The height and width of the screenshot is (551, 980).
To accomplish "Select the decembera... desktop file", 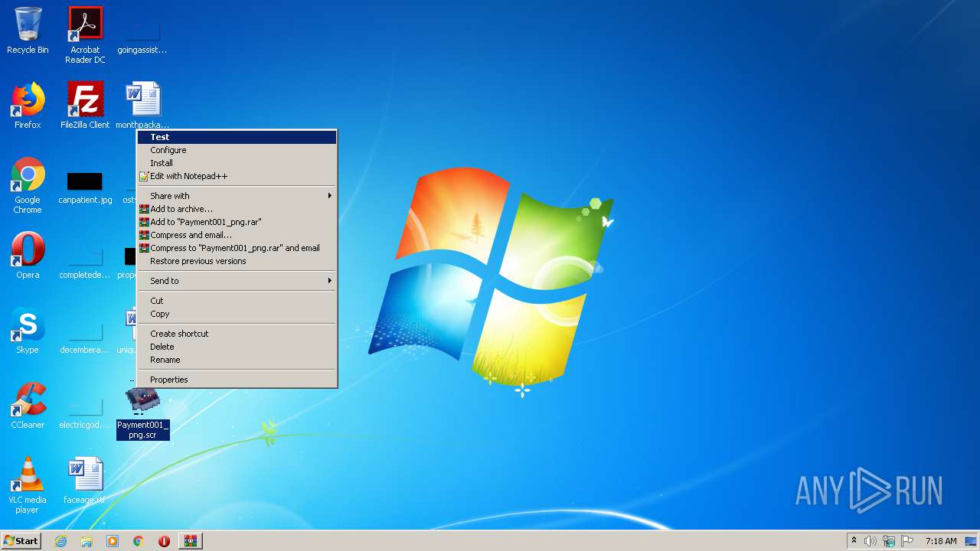I will [85, 338].
